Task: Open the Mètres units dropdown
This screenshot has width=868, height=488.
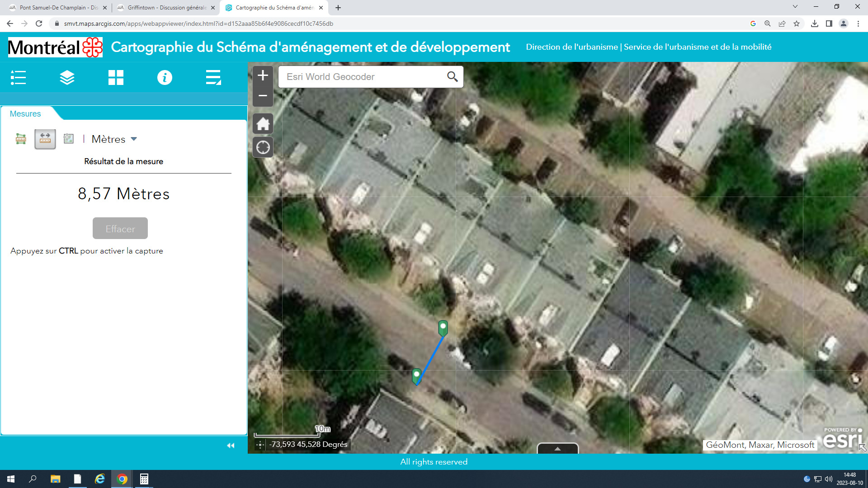Action: [114, 139]
